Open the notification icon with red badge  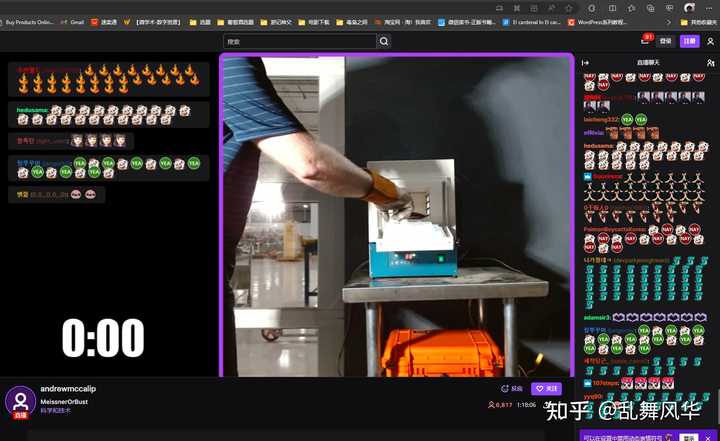click(646, 40)
